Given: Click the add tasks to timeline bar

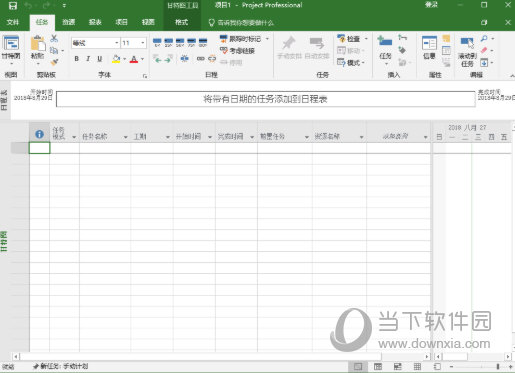Looking at the screenshot, I should (265, 99).
